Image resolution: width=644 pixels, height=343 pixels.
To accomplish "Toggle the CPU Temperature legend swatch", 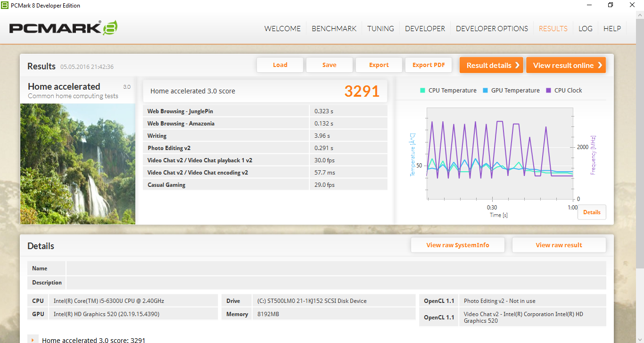I will point(423,90).
